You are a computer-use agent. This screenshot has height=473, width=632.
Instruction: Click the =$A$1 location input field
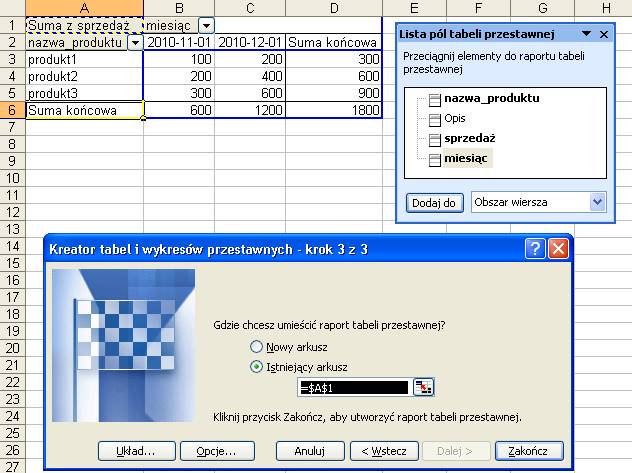click(x=354, y=388)
